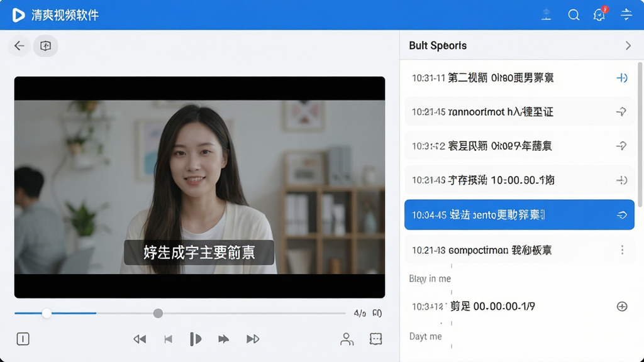This screenshot has height=362, width=644.
Task: Rewind with the double-left arrows
Action: tap(140, 339)
